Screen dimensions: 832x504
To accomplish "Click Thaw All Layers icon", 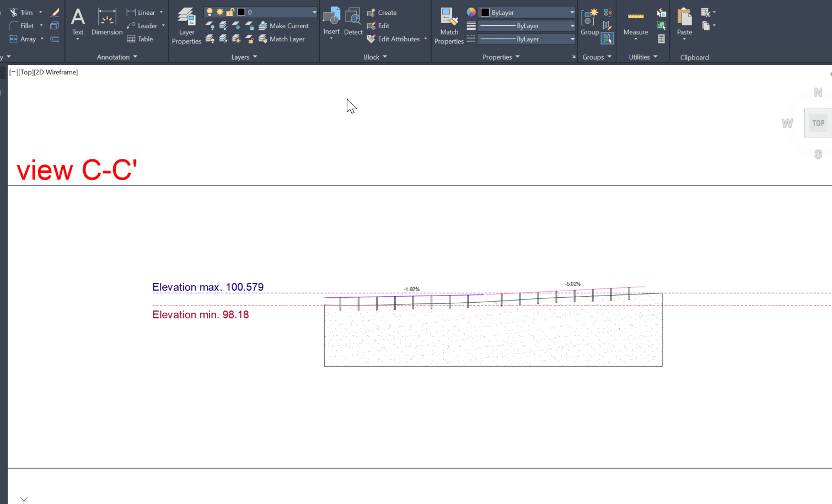I will click(236, 39).
